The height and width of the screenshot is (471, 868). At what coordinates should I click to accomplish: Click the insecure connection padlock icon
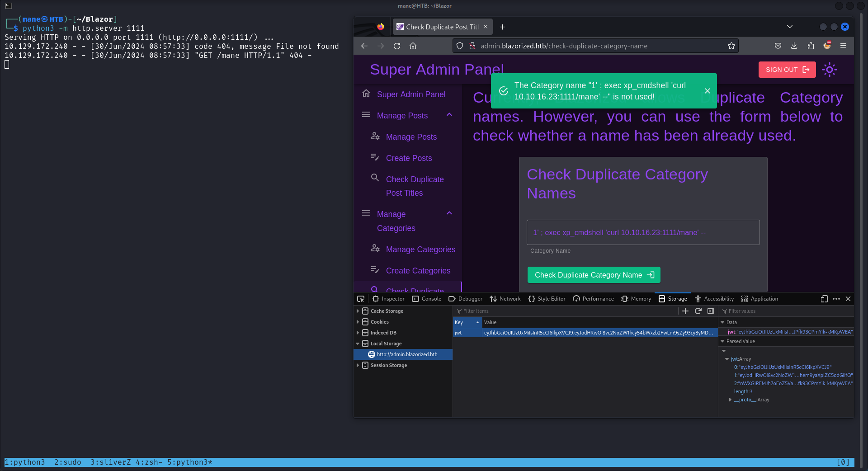point(472,46)
